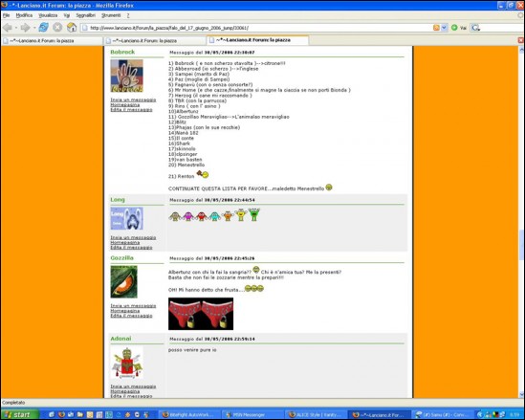Reload the page with the refresh icon
This screenshot has height=420, width=525.
click(44, 28)
